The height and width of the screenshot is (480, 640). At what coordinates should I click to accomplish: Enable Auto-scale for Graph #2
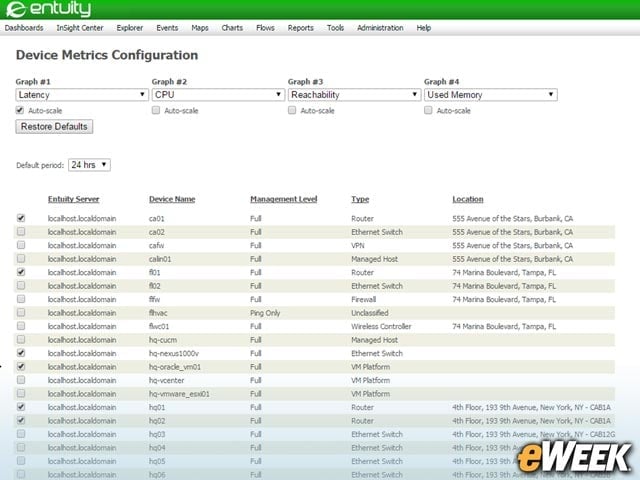tap(156, 110)
